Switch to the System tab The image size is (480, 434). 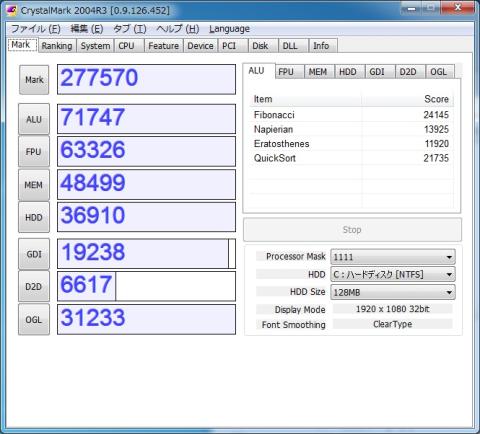pos(95,46)
